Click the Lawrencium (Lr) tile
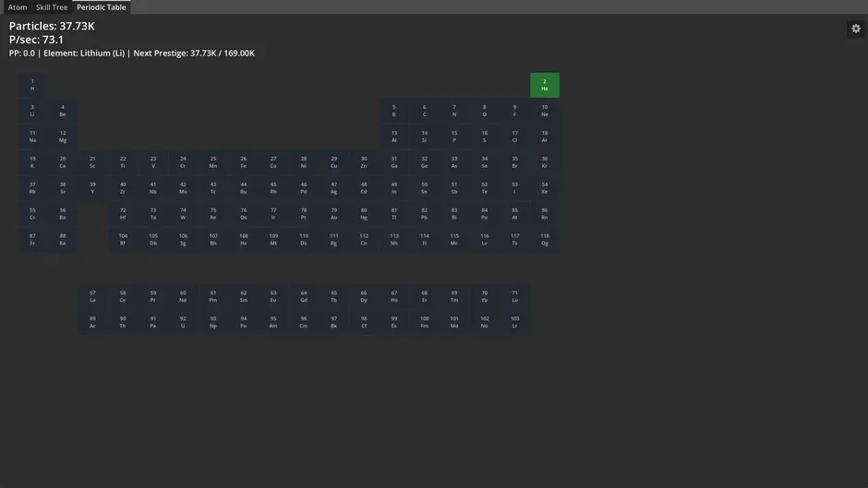The height and width of the screenshot is (488, 868). pos(515,322)
